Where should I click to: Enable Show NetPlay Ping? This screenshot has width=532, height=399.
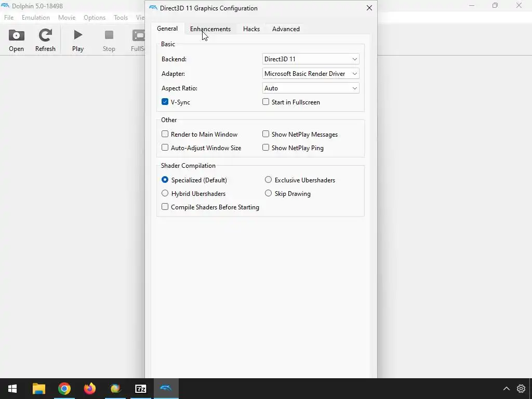click(265, 148)
